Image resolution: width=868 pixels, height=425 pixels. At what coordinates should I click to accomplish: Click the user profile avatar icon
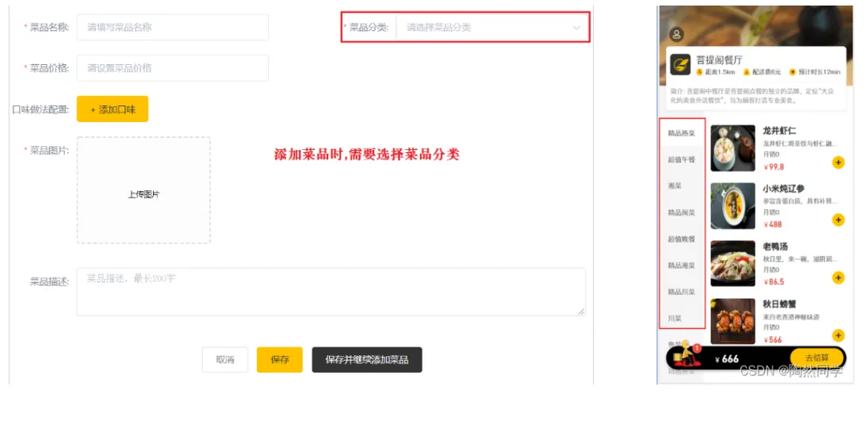pos(676,34)
